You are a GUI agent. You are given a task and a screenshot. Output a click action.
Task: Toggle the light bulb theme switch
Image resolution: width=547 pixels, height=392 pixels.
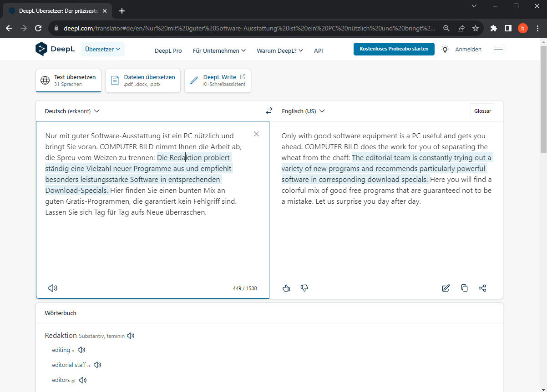coord(445,49)
